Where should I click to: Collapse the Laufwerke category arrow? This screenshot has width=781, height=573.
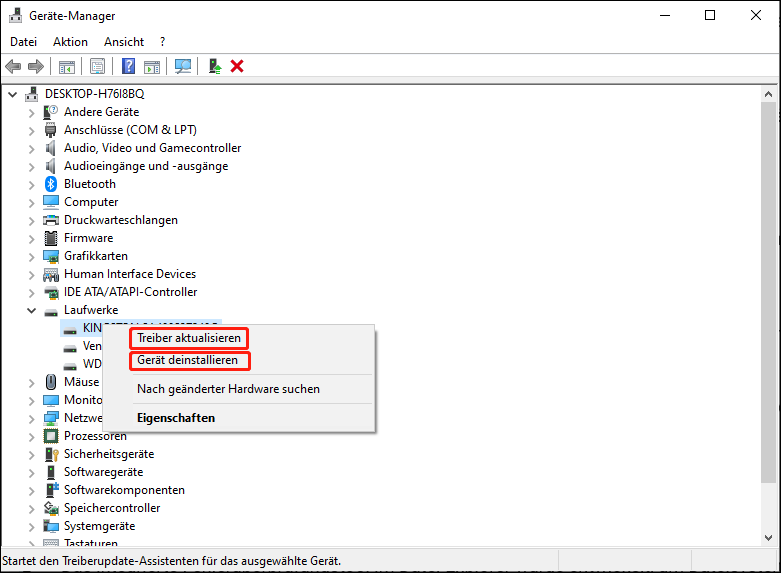[31, 310]
